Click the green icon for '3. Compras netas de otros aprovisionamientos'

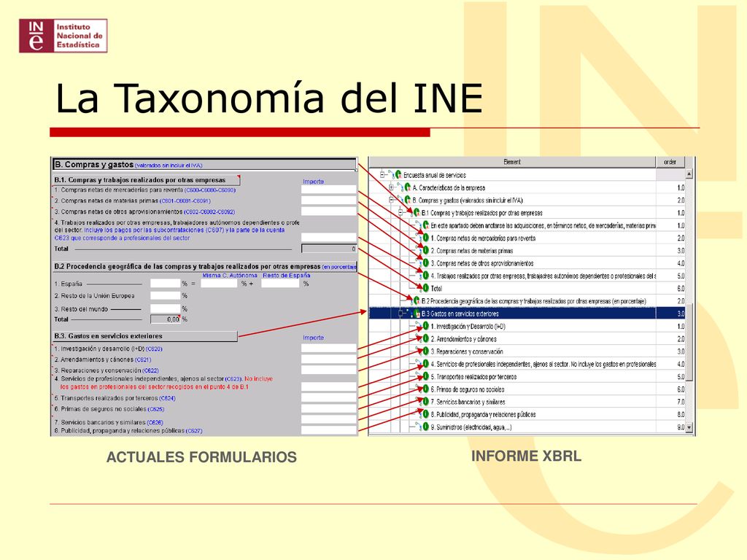pos(425,262)
